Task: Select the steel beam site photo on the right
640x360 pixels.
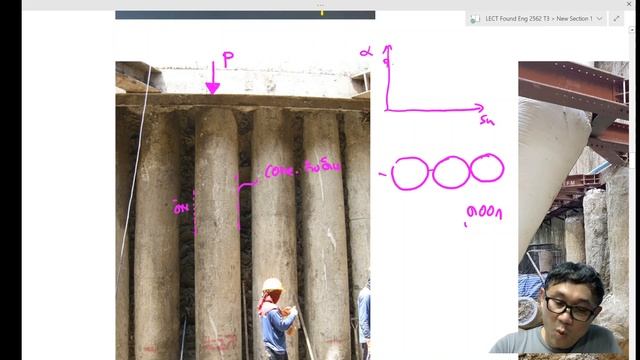Action: click(573, 211)
